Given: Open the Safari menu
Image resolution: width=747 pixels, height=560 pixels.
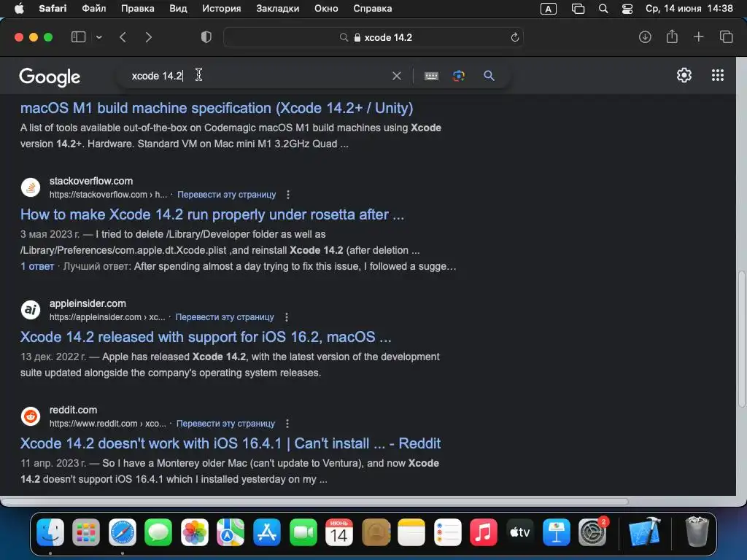Looking at the screenshot, I should (53, 9).
